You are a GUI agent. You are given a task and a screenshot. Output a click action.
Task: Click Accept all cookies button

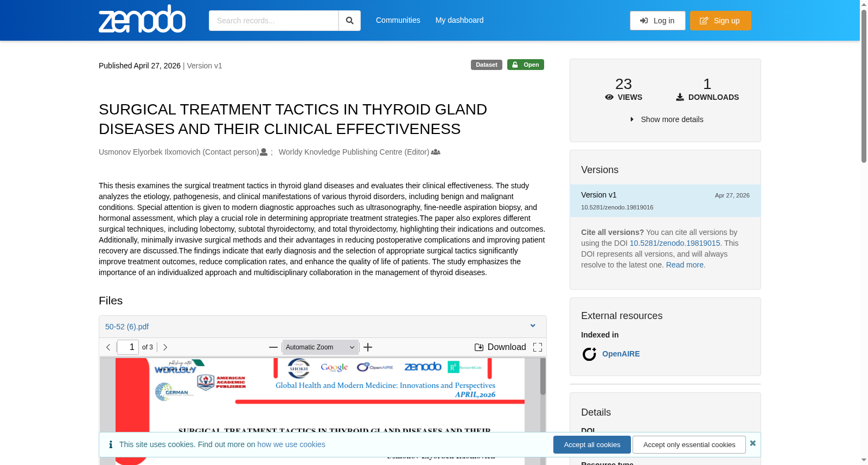[x=592, y=444]
